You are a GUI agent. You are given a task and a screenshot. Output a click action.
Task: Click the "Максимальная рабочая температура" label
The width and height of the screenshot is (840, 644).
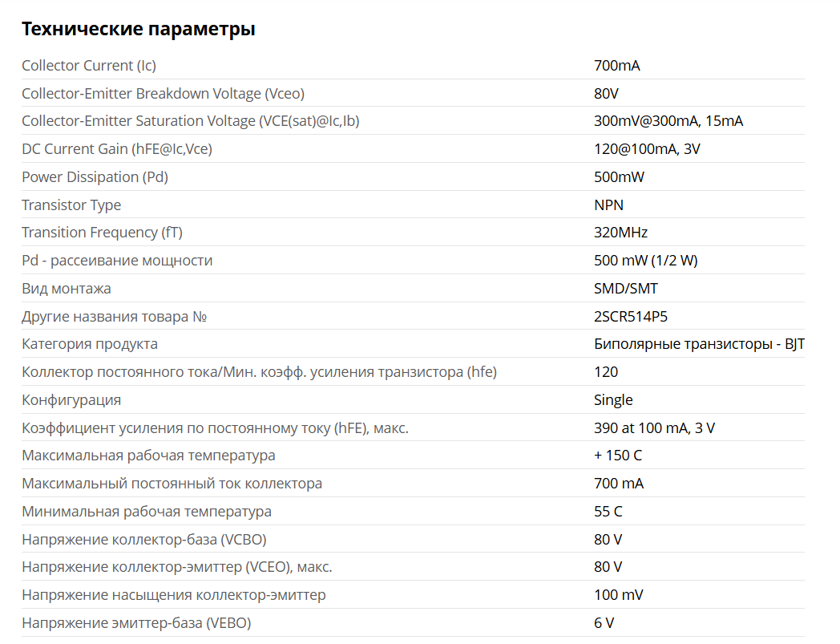click(x=148, y=456)
